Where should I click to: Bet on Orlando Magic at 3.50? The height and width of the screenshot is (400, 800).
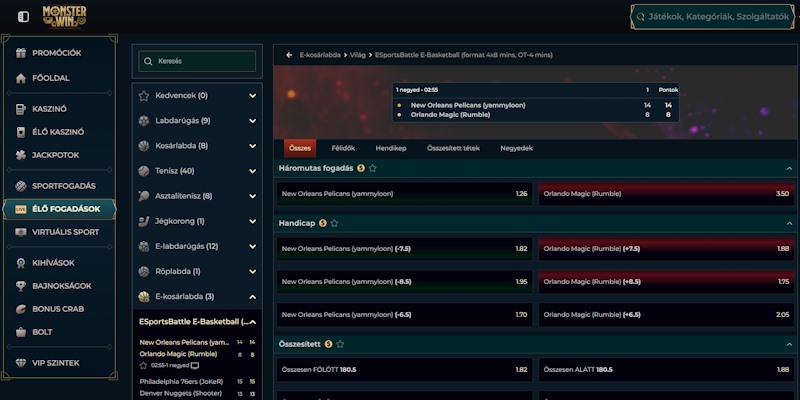[x=666, y=194]
